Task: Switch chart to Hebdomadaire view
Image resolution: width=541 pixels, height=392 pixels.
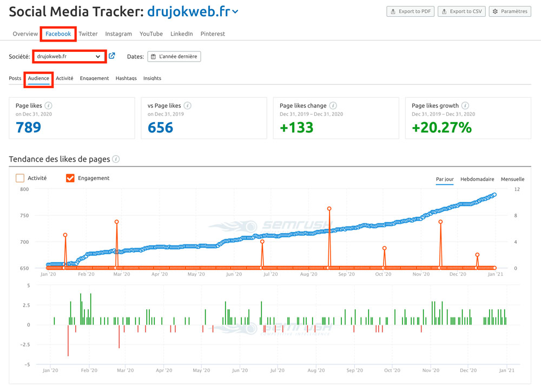Action: 477,180
